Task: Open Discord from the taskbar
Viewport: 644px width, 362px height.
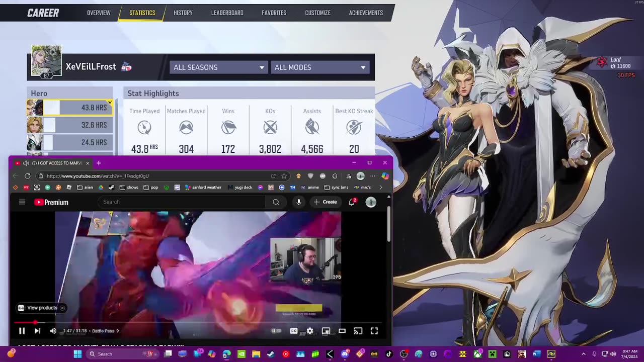Action: click(x=345, y=354)
